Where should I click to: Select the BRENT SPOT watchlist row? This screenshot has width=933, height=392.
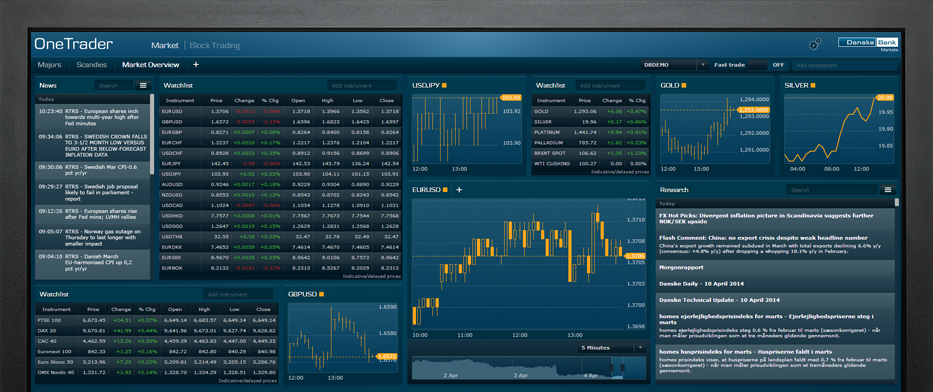pyautogui.click(x=591, y=153)
